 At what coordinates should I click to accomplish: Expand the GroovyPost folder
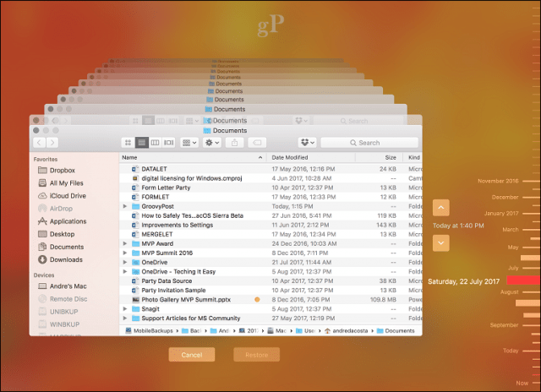pos(125,206)
